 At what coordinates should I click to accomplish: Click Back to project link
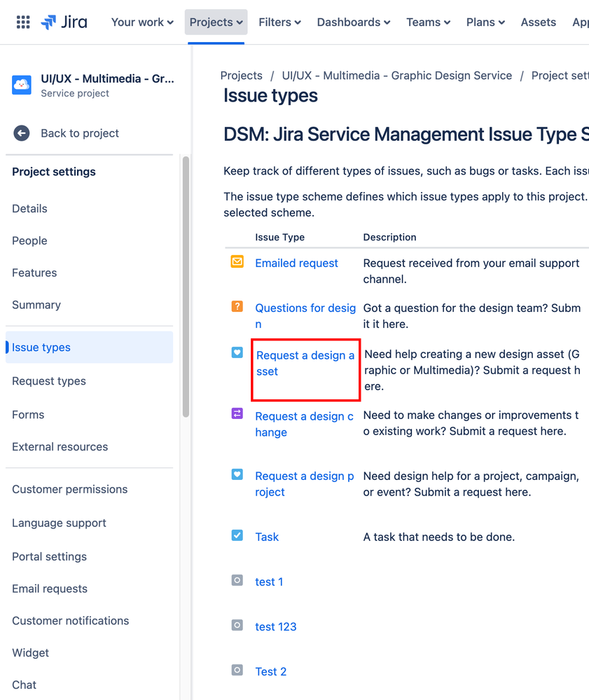[80, 133]
